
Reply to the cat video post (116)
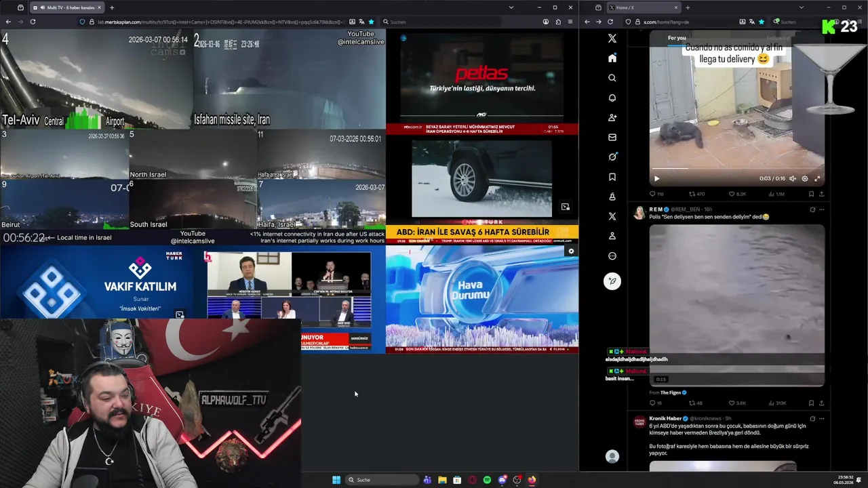[656, 194]
